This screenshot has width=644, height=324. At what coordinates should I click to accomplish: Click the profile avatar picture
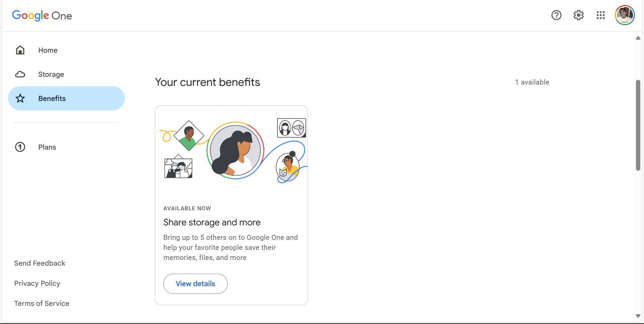625,15
